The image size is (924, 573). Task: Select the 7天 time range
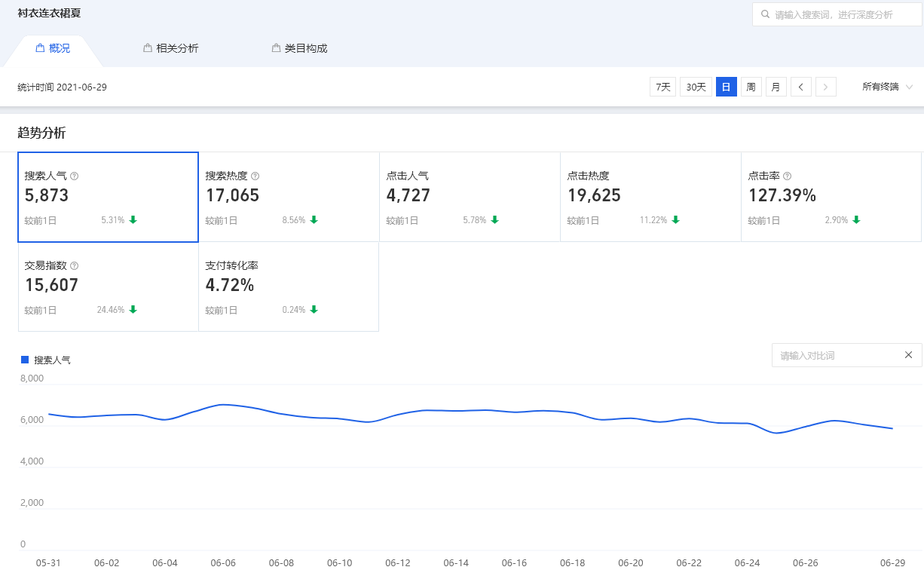[x=663, y=87]
